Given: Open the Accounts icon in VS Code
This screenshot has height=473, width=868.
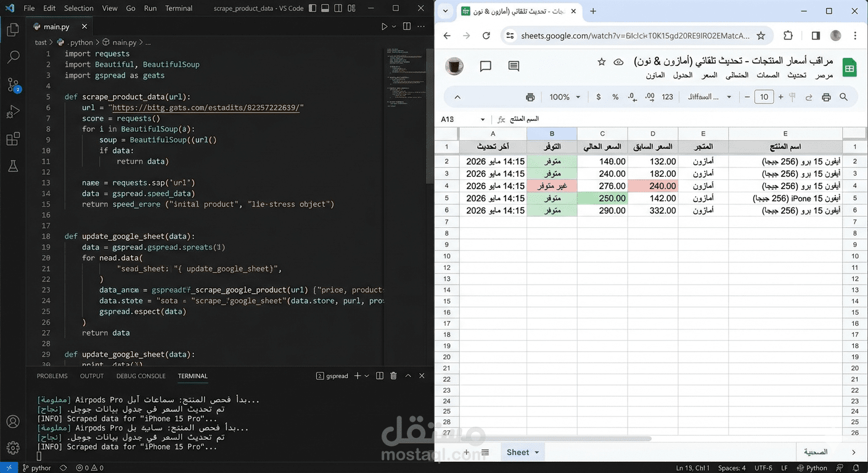Looking at the screenshot, I should [x=13, y=422].
